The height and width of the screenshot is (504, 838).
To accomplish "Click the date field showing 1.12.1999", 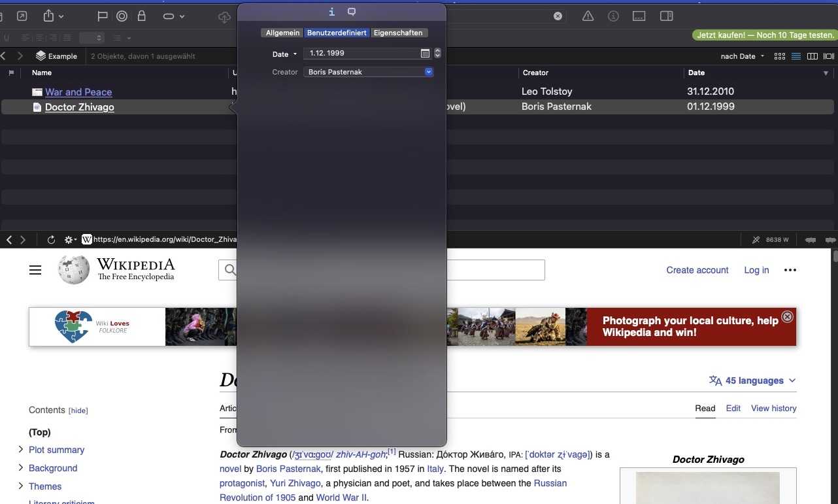I will pyautogui.click(x=361, y=54).
